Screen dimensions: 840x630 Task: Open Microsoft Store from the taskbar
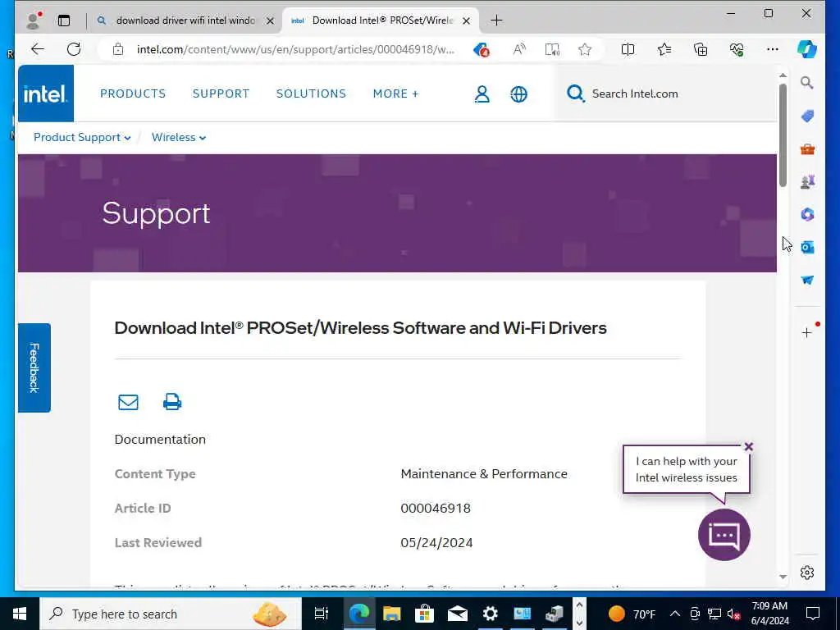pos(424,614)
